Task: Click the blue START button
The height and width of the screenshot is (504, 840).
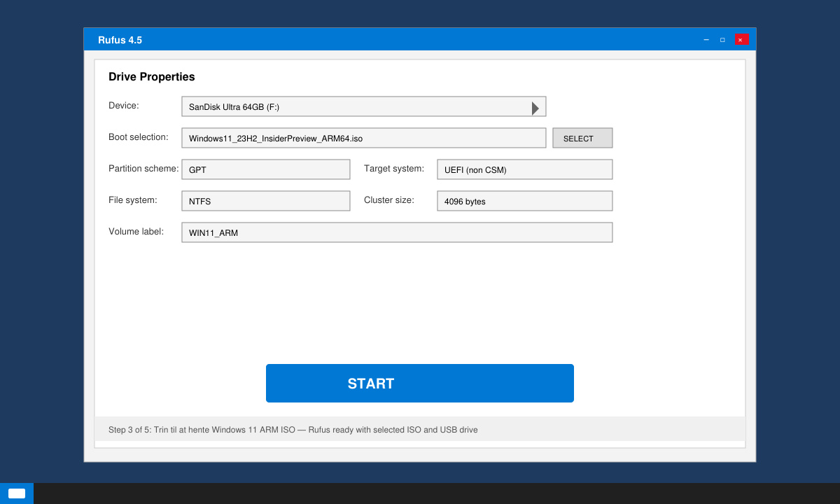Action: point(420,383)
